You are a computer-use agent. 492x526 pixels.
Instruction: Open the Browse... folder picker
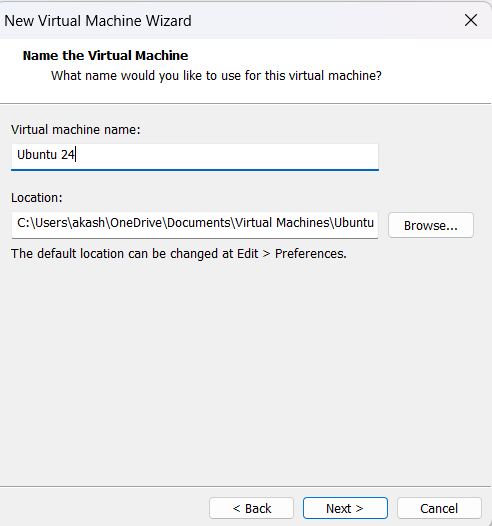pyautogui.click(x=431, y=225)
